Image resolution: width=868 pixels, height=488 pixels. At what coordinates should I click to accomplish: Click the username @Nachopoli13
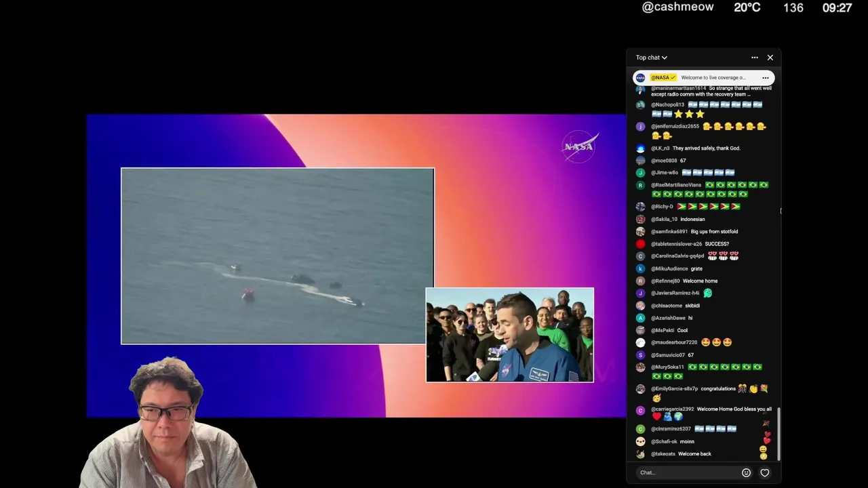(x=667, y=105)
